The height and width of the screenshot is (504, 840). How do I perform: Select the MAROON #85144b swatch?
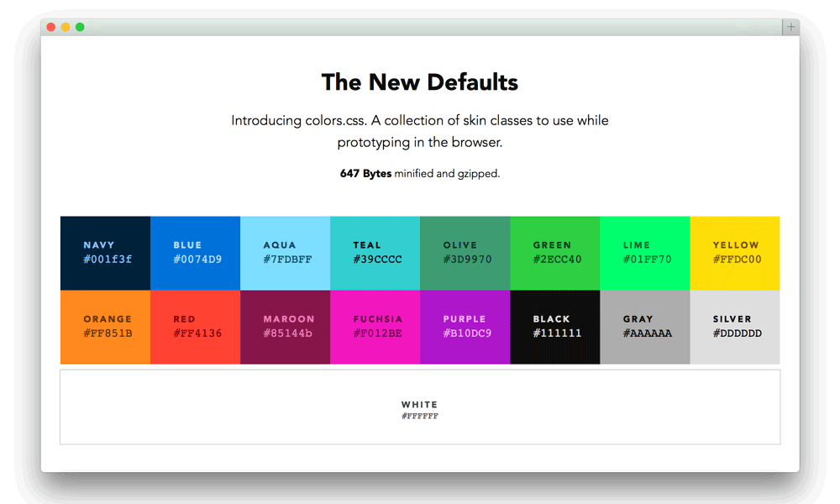click(x=285, y=327)
